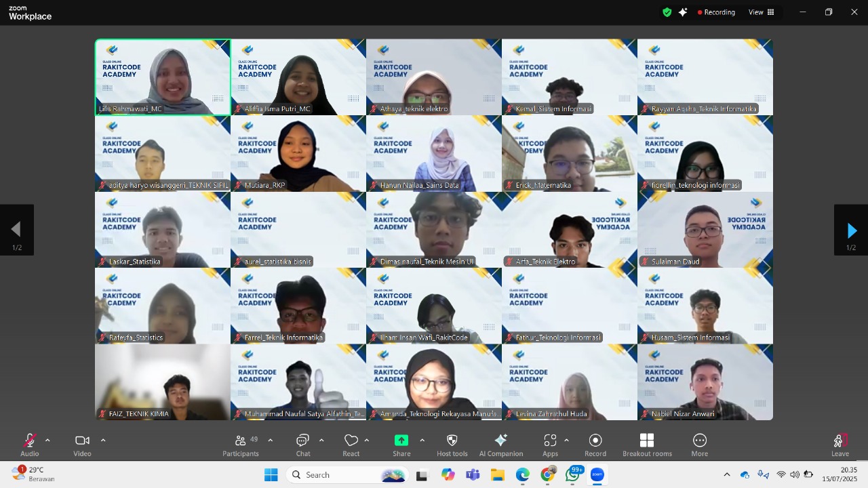This screenshot has height=488, width=868.
Task: Open the More options menu
Action: click(x=700, y=445)
